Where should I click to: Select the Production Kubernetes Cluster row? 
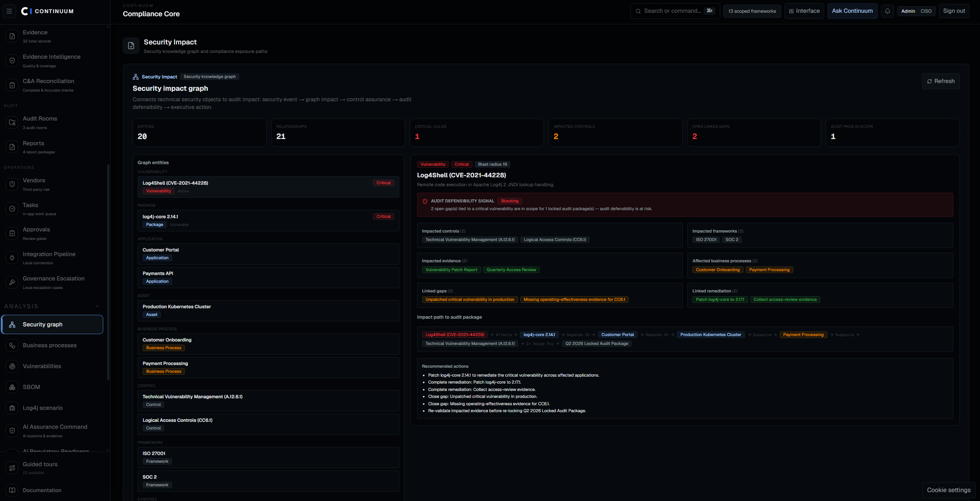pyautogui.click(x=268, y=311)
